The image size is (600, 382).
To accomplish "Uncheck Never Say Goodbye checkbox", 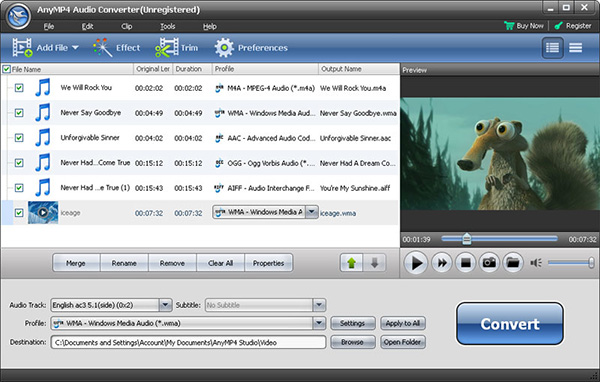I will (x=19, y=113).
